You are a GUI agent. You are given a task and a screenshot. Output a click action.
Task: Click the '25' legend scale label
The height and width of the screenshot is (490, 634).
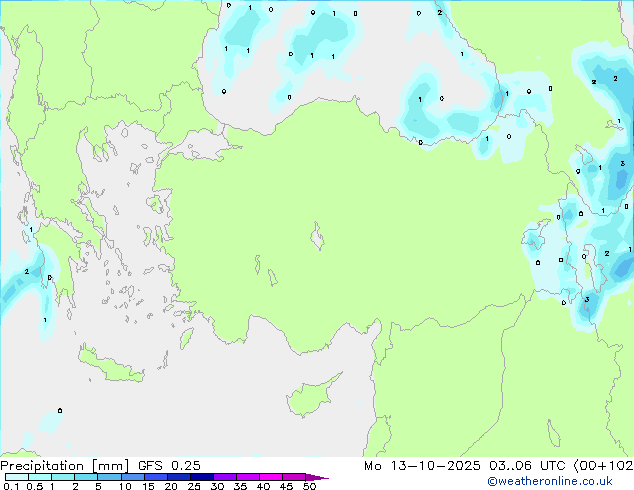pyautogui.click(x=194, y=486)
